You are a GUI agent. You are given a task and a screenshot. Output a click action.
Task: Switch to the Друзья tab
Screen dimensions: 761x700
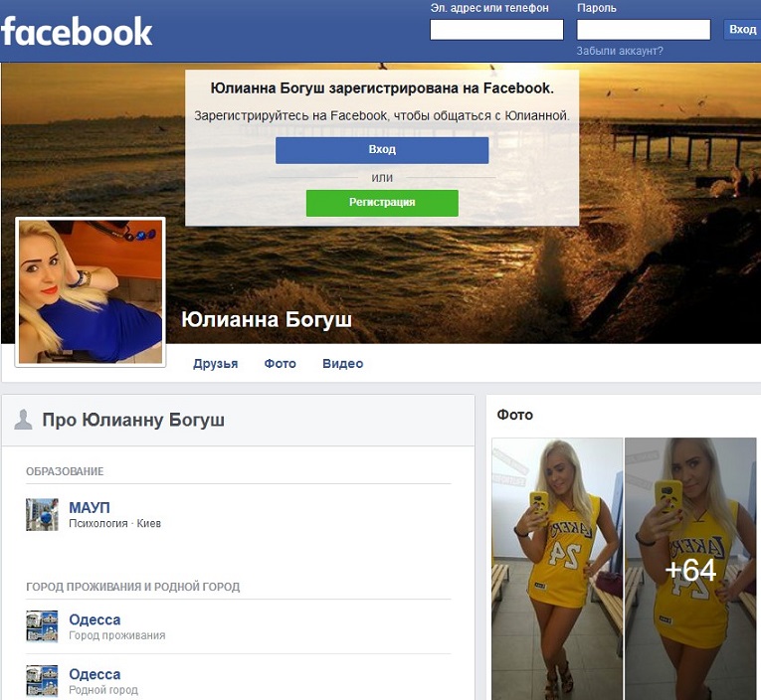(216, 363)
